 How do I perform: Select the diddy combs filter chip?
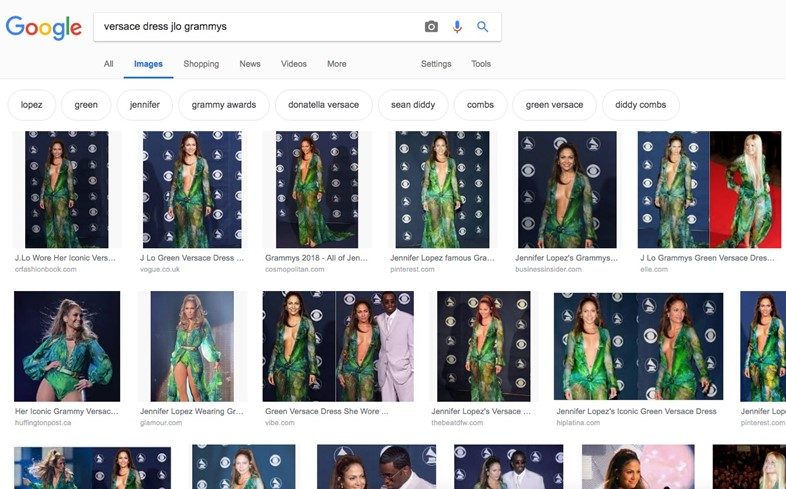pyautogui.click(x=641, y=105)
